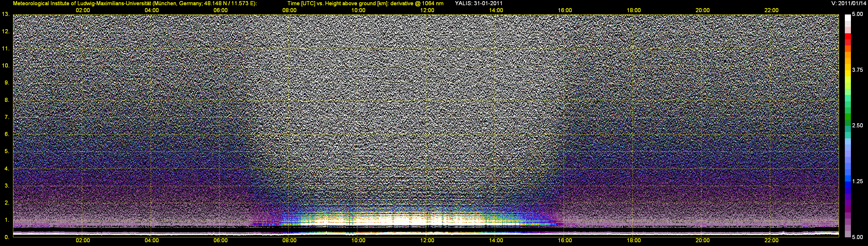The image size is (868, 246).
Task: Click the 22:00 label on the top time axis
Action: coord(771,10)
